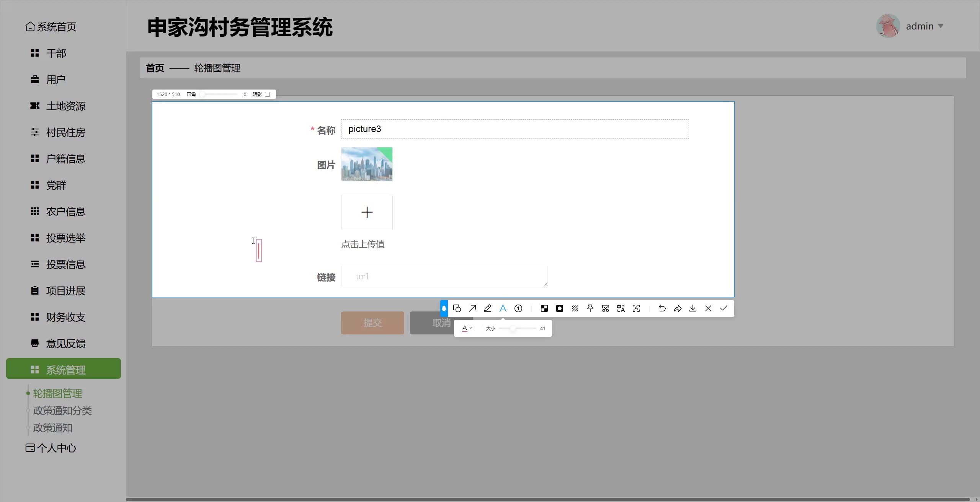Confirm screenshot with the checkmark
The image size is (980, 502).
[x=724, y=308]
